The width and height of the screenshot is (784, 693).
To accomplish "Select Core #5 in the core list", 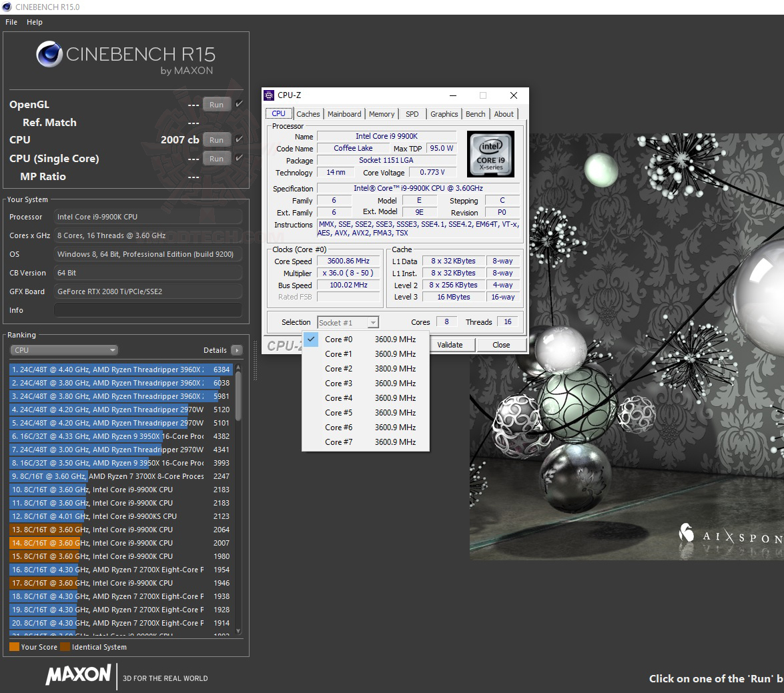I will tap(366, 413).
